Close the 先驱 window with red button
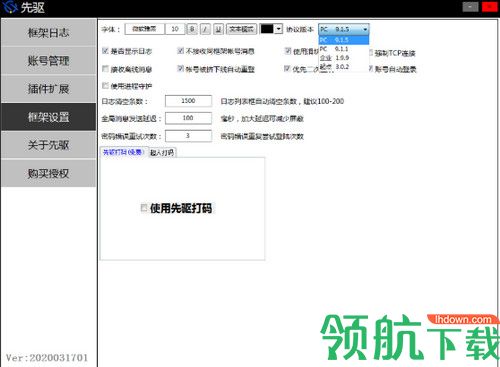 click(489, 7)
